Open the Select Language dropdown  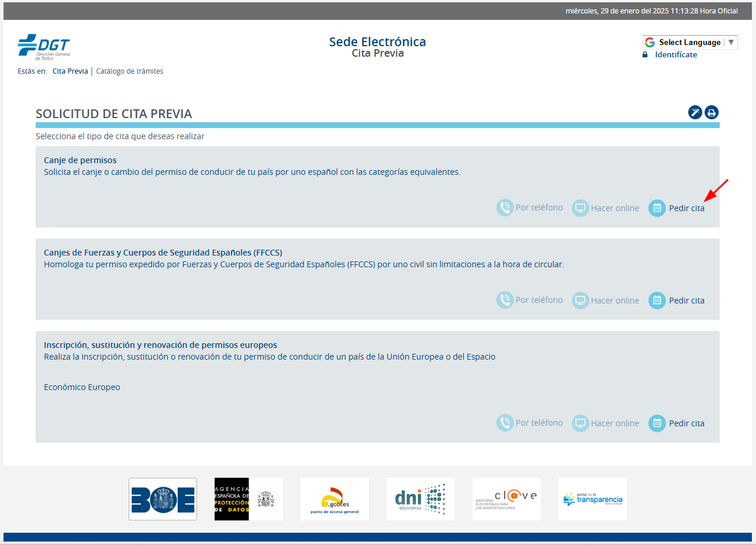689,42
